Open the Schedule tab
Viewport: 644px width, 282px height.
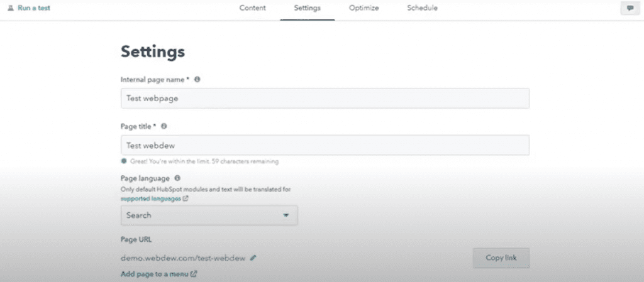(x=422, y=8)
